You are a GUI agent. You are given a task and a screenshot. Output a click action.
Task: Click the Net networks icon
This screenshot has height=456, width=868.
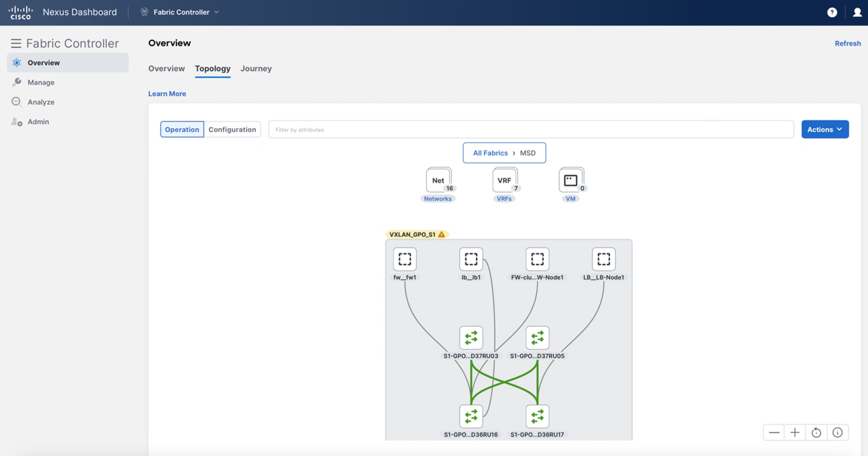point(438,180)
